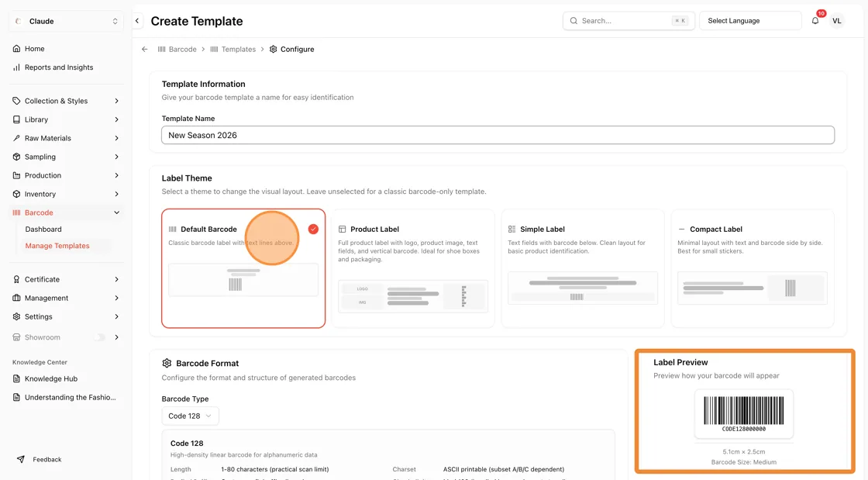Click the Understanding the Fashion document icon
Image resolution: width=868 pixels, height=480 pixels.
point(16,398)
